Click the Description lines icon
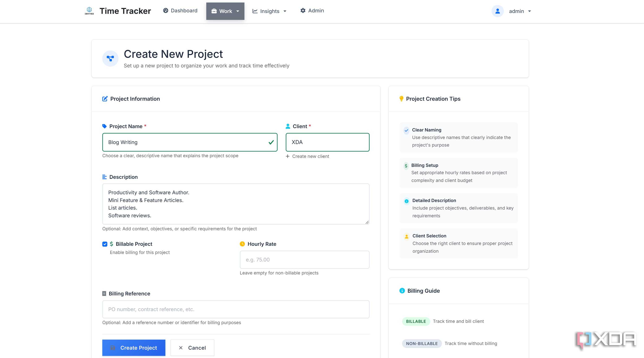 tap(104, 177)
